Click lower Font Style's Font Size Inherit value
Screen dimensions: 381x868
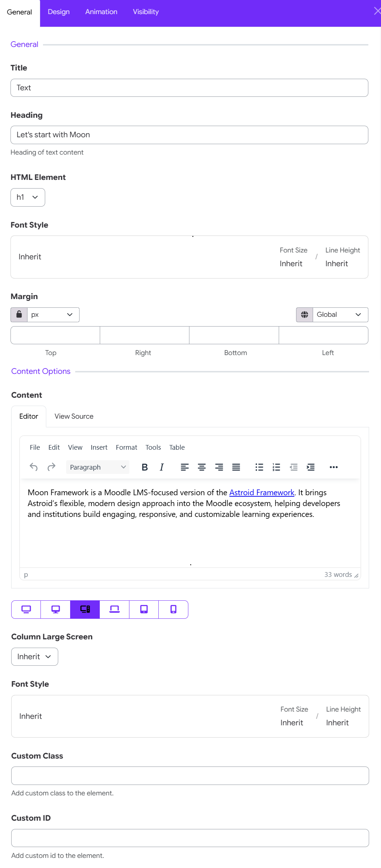292,723
